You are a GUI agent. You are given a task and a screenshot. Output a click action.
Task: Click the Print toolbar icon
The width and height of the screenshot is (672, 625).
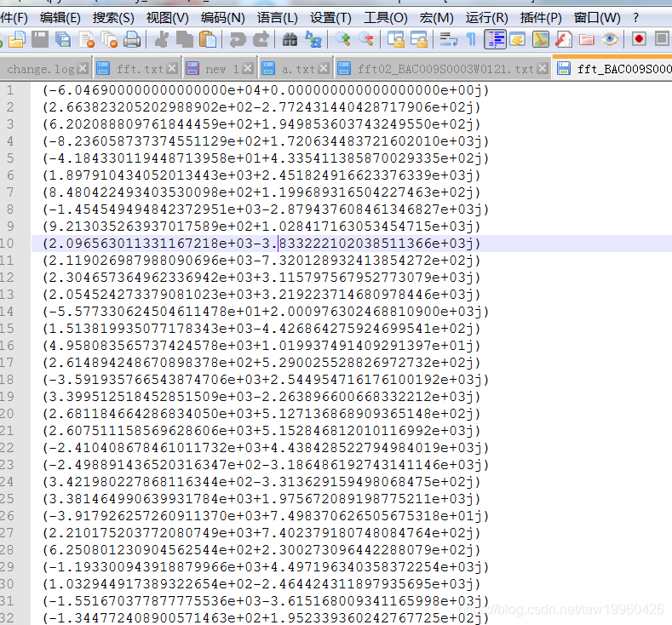132,40
